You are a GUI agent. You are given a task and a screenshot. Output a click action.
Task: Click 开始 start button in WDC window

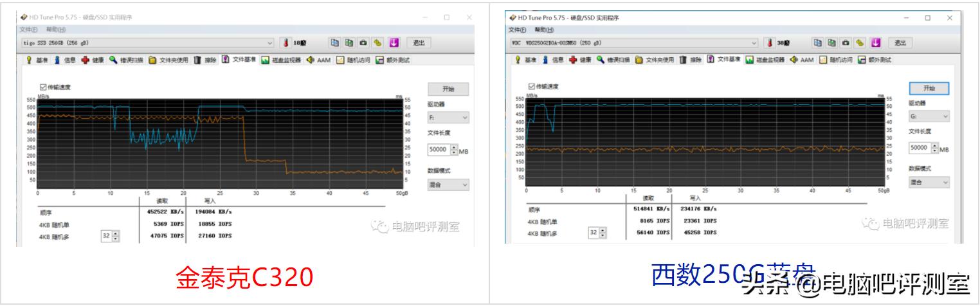929,87
